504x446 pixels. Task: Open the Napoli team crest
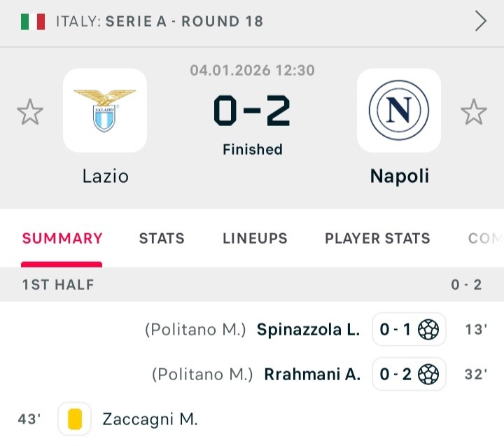tap(399, 110)
